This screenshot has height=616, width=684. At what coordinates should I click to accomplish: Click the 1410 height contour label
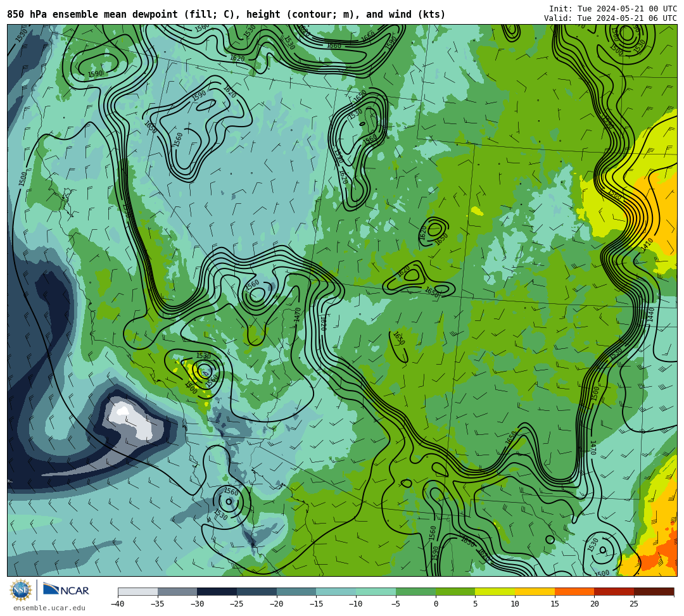tap(647, 245)
